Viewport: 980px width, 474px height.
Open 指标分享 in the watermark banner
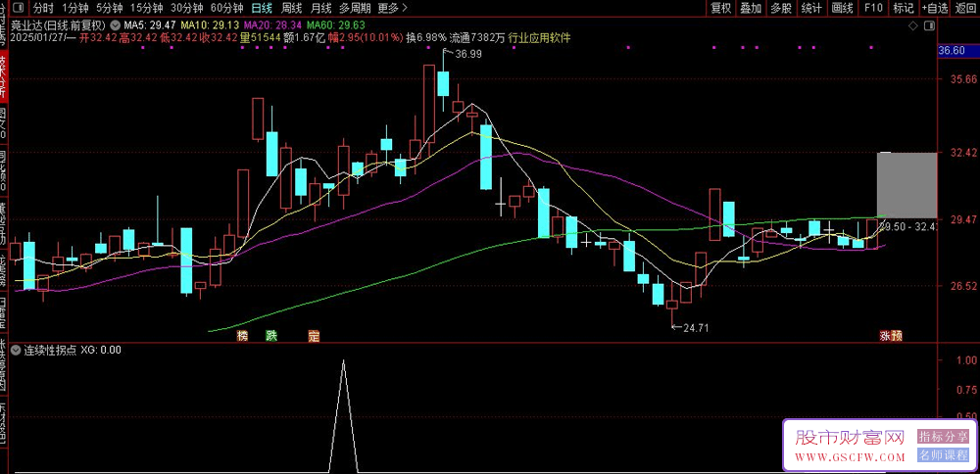(943, 436)
